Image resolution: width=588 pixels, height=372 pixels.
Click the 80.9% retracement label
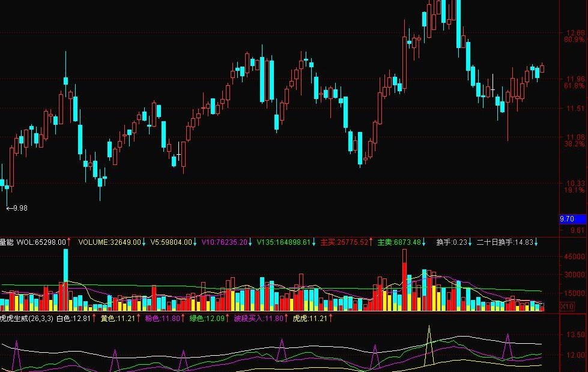574,40
